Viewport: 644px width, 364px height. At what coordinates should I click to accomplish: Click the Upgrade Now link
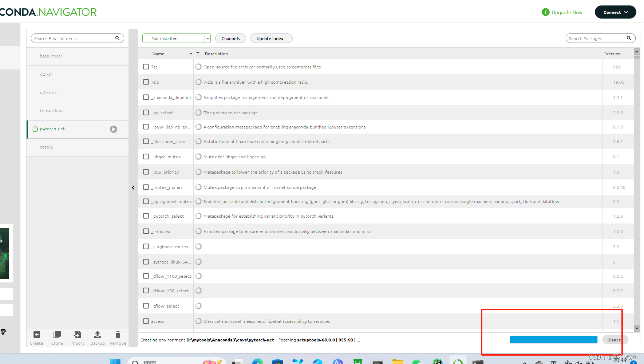click(x=567, y=12)
